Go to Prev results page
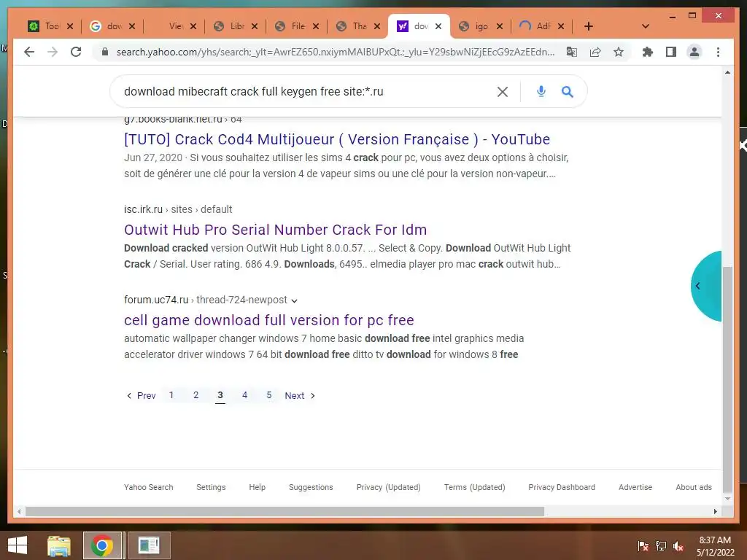 coord(141,396)
